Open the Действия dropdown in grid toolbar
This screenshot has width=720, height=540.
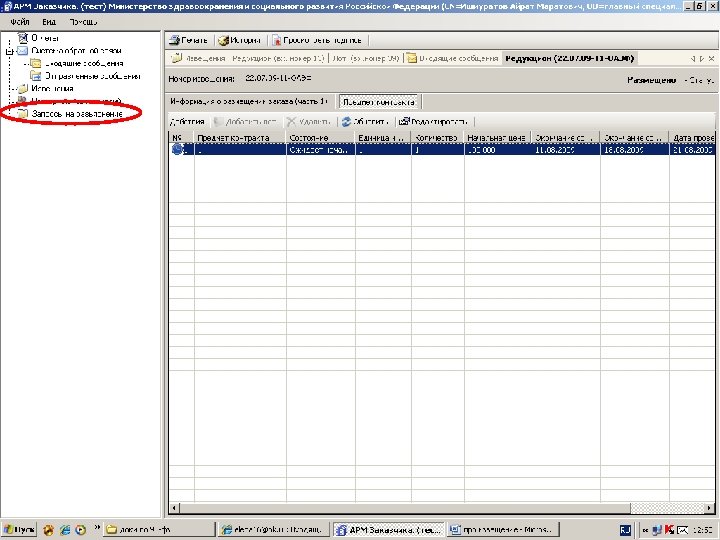187,122
